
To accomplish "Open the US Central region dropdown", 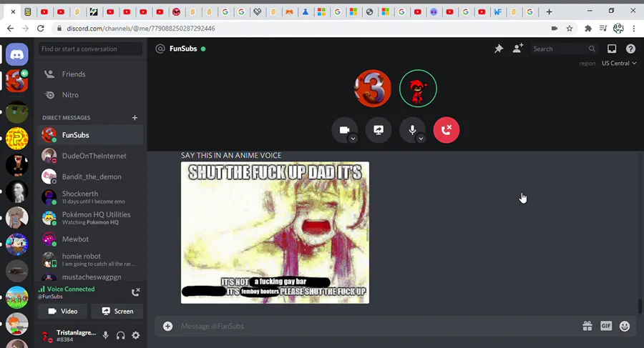I will point(619,63).
